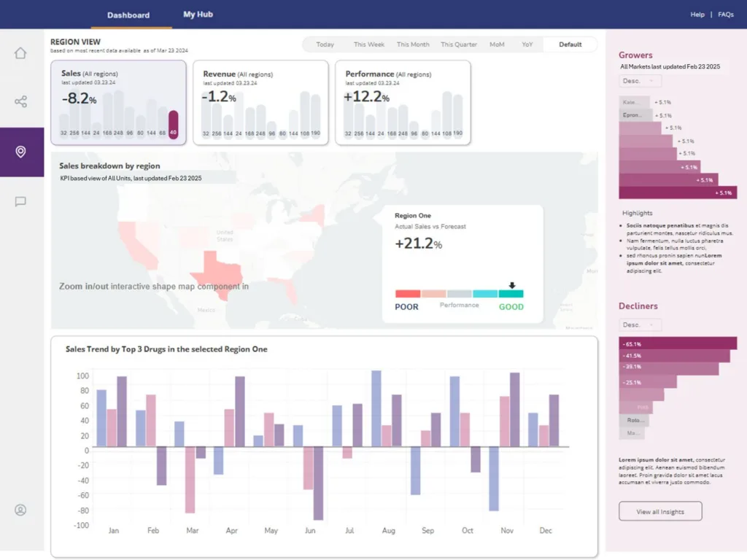Screen dimensions: 747x560
Task: Select the Performance (All regions) card
Action: point(403,102)
